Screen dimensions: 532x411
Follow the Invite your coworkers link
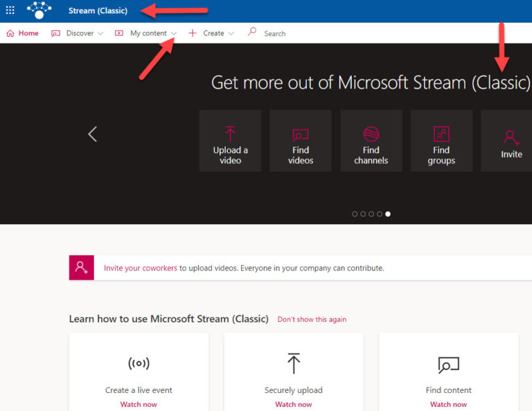[x=141, y=268]
